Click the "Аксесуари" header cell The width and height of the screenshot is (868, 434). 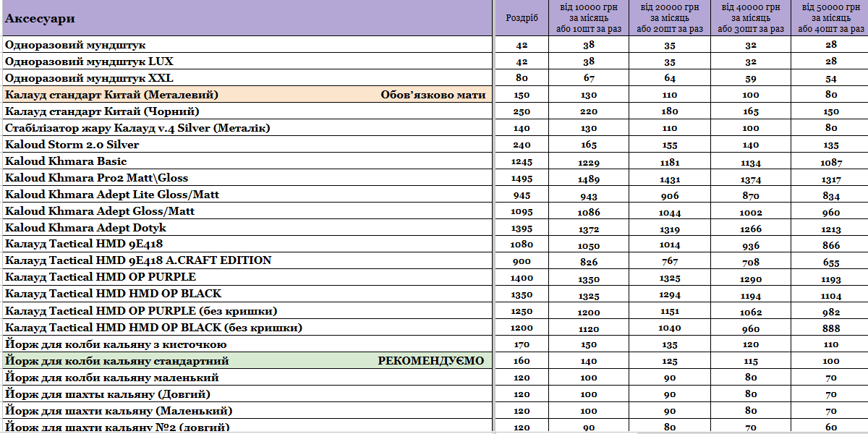[x=41, y=19]
